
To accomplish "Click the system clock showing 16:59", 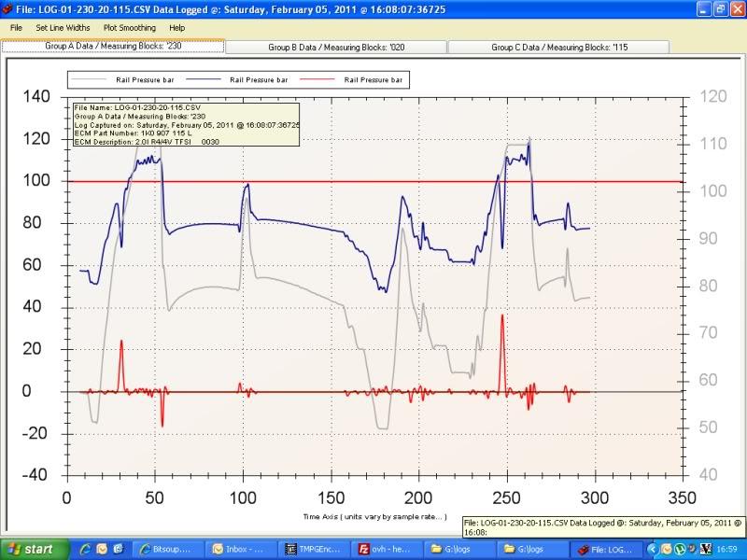I will click(x=728, y=550).
